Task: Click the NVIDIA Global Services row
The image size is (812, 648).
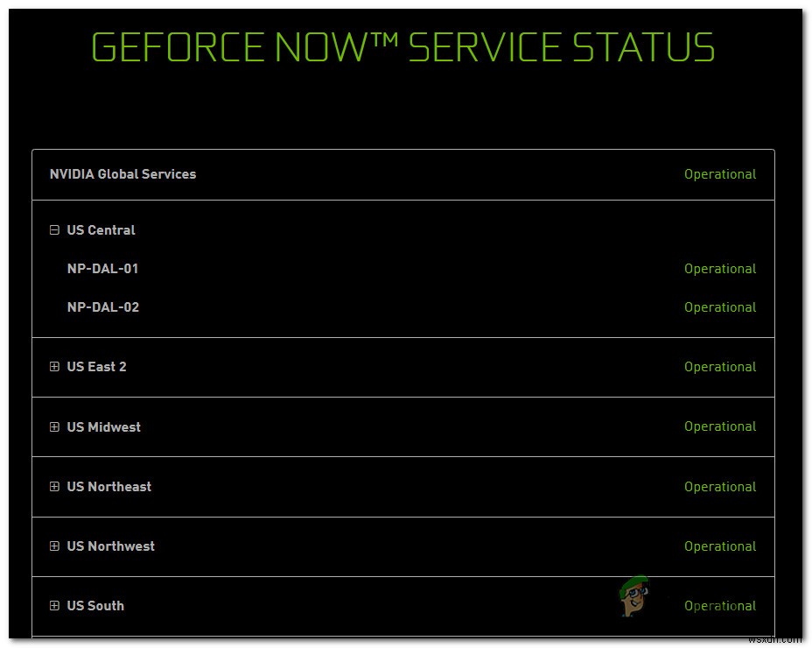Action: tap(122, 174)
